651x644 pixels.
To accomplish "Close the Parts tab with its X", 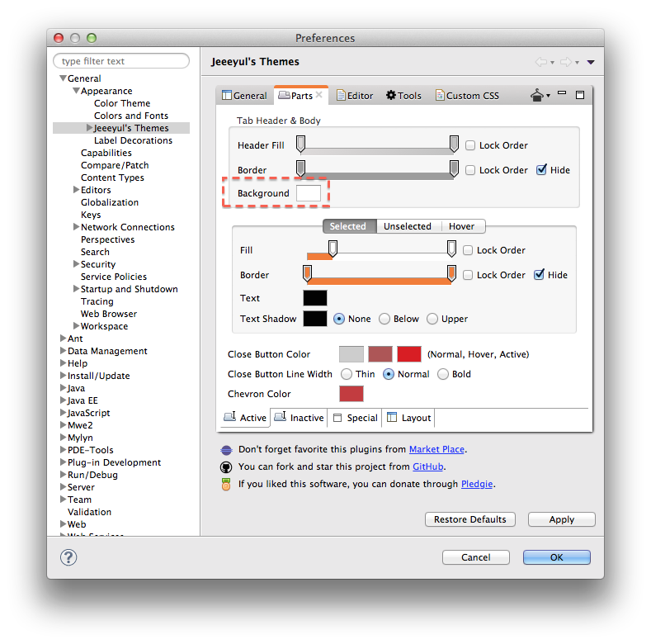I will tap(319, 95).
